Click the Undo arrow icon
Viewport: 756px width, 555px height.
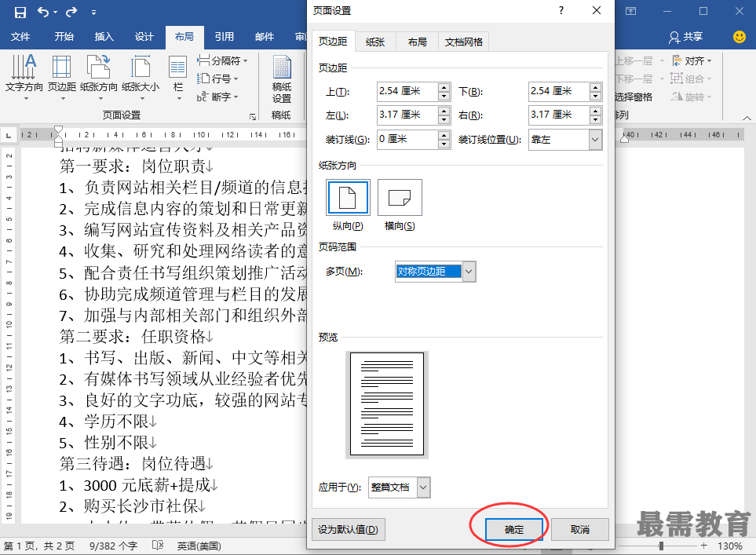point(43,12)
